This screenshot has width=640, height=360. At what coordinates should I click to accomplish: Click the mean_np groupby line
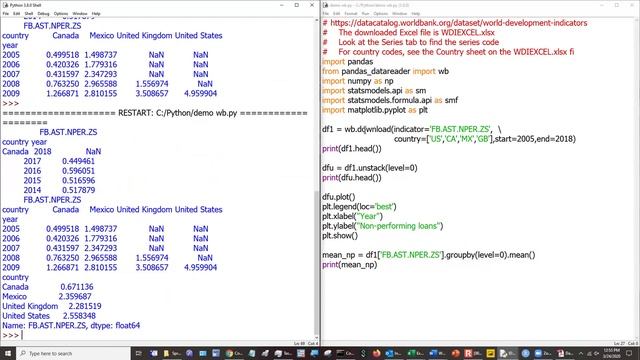tap(429, 255)
